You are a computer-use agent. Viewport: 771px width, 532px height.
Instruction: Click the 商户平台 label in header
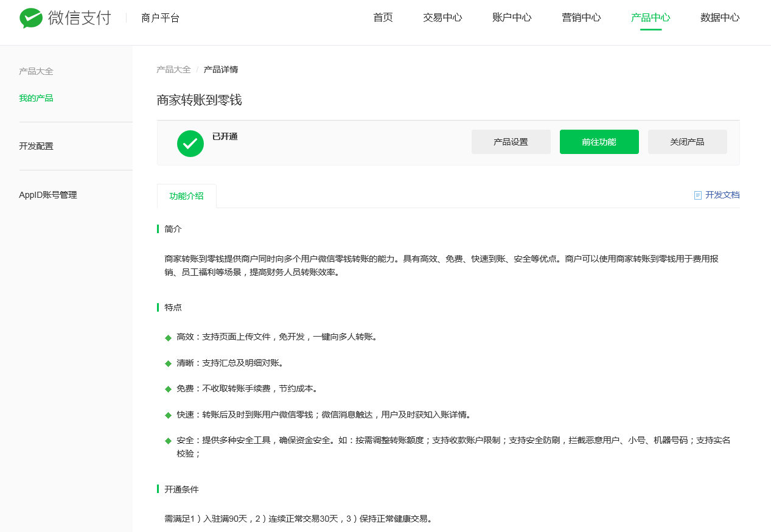click(x=160, y=18)
